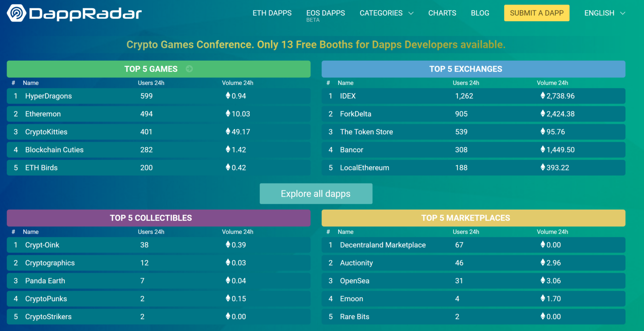Click the 1,449.50 volume for Bancor
Screen dimensions: 644x331
[x=558, y=150]
